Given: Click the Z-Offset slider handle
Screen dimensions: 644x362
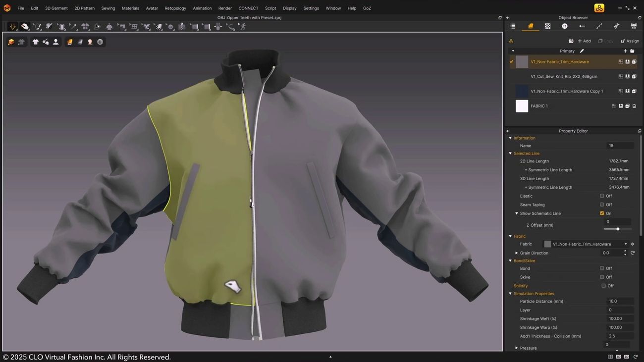Looking at the screenshot, I should [x=618, y=229].
